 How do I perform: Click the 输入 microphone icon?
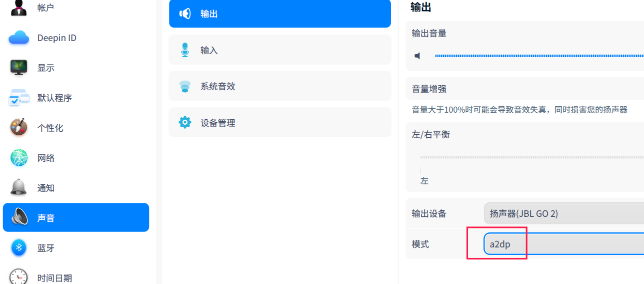tap(185, 50)
